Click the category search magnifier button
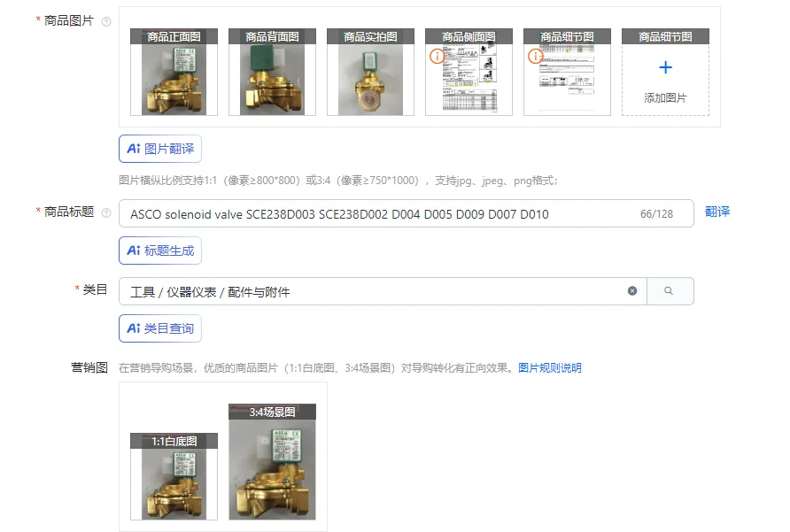This screenshot has width=790, height=532. 670,290
